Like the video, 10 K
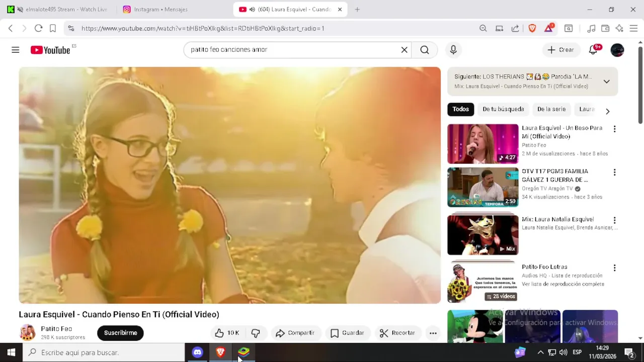The height and width of the screenshot is (362, 644). pyautogui.click(x=227, y=333)
